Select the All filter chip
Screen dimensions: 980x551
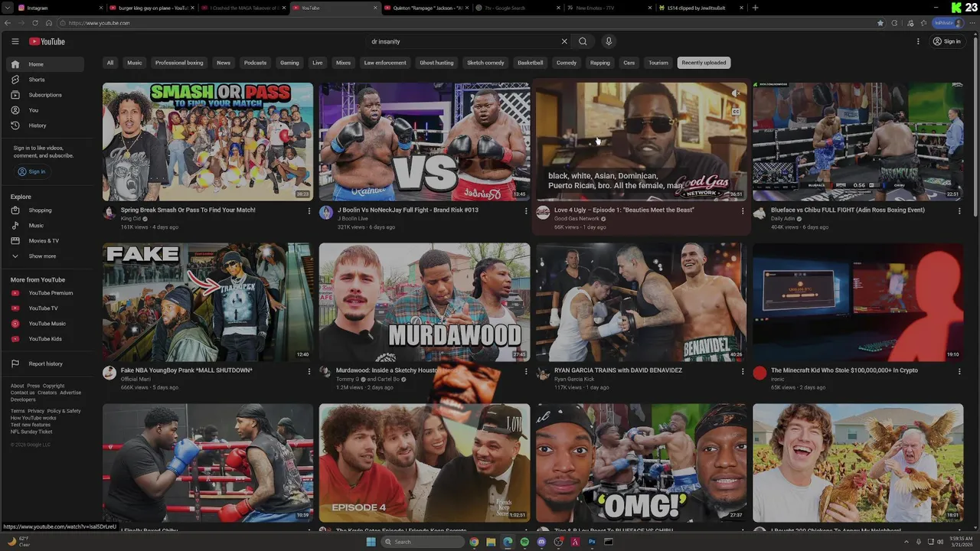tap(110, 63)
